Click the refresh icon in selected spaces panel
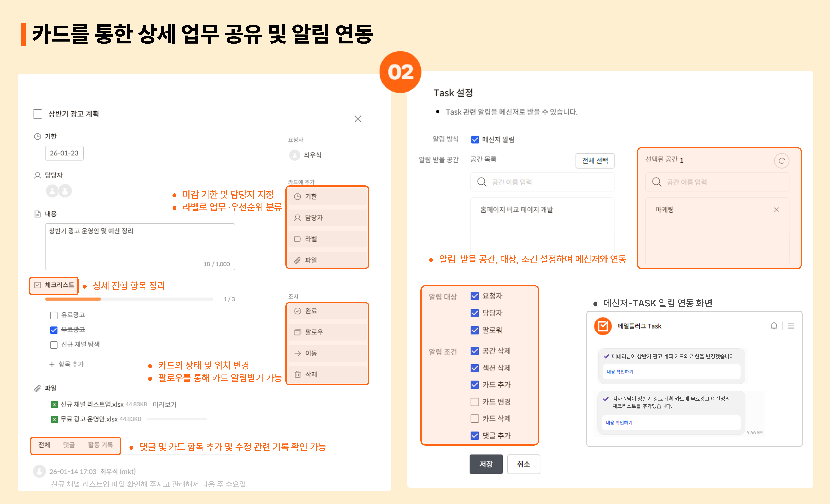The image size is (830, 504). point(782,161)
